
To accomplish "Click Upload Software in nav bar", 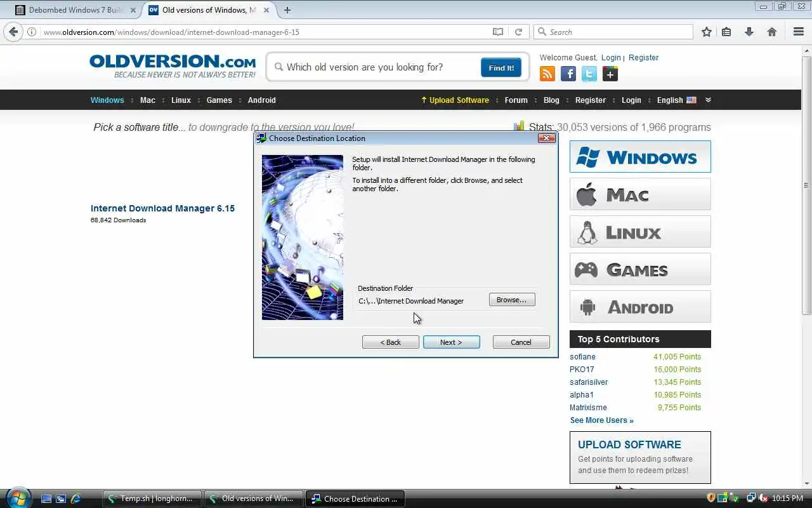I will [455, 100].
